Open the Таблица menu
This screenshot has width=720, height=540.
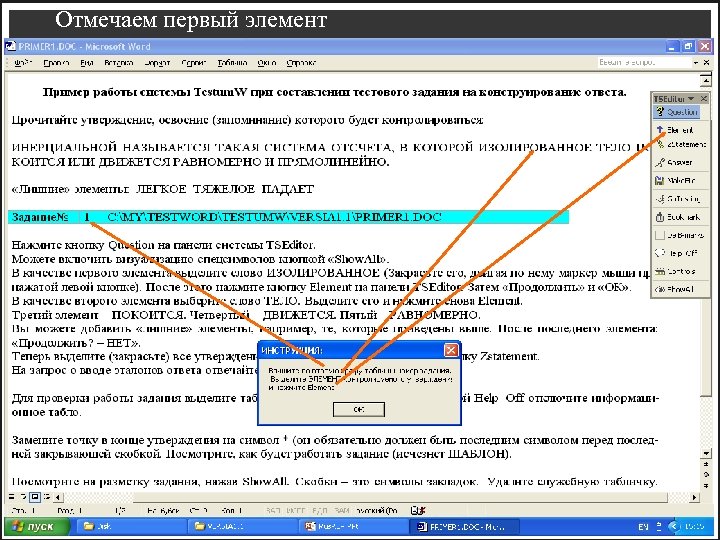(x=232, y=63)
